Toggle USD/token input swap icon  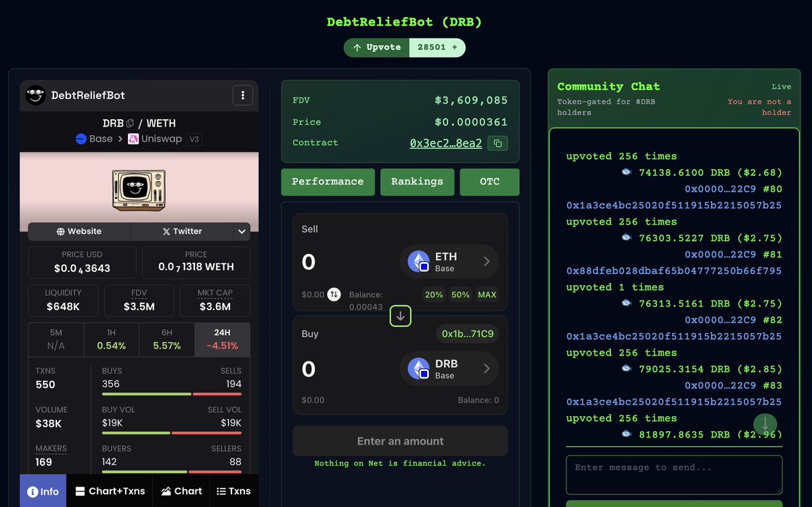point(334,294)
